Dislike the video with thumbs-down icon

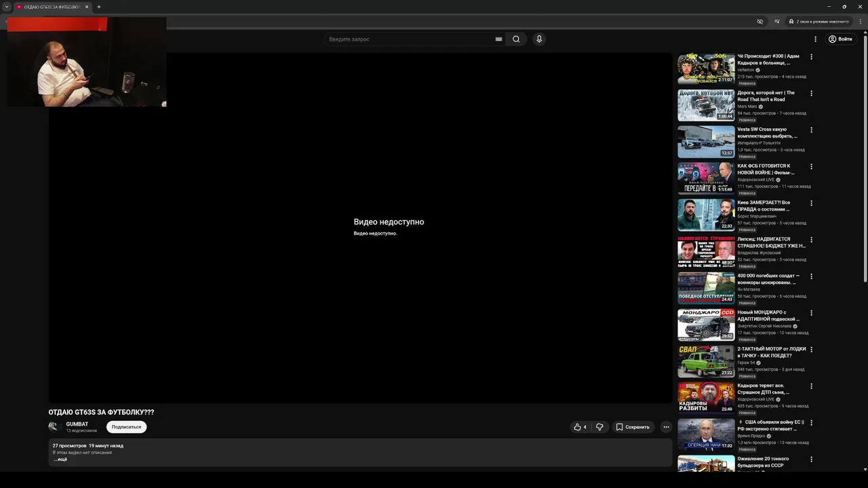tap(599, 427)
